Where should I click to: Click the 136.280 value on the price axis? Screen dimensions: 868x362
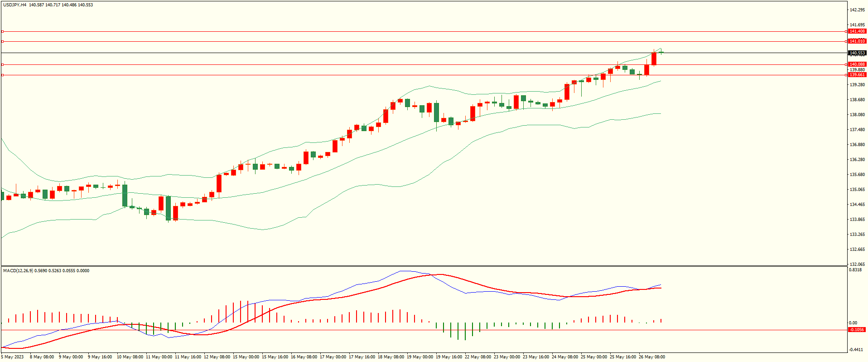tap(857, 160)
